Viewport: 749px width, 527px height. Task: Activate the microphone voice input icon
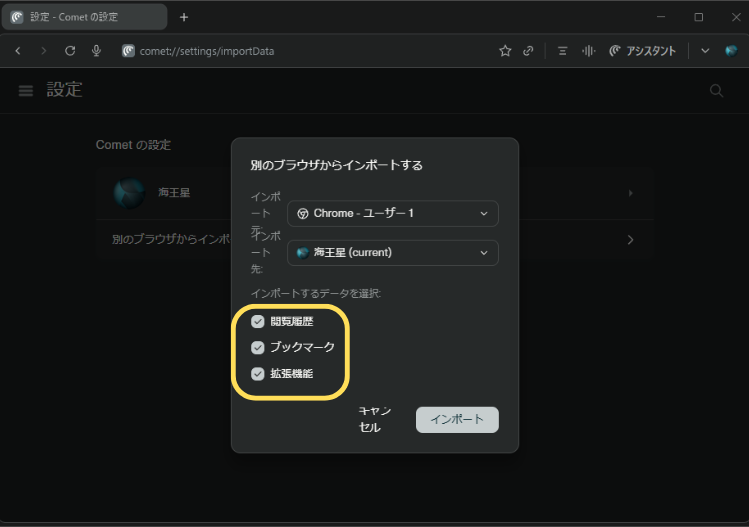tap(96, 51)
